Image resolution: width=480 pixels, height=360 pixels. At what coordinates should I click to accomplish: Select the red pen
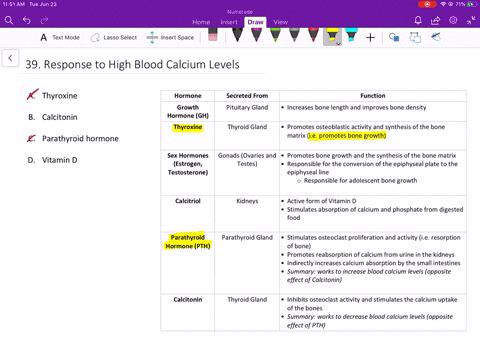pos(313,35)
